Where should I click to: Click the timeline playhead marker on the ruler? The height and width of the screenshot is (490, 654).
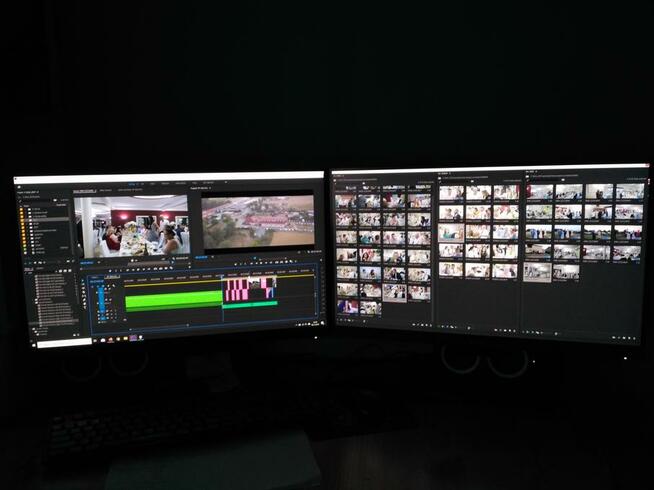tap(222, 275)
